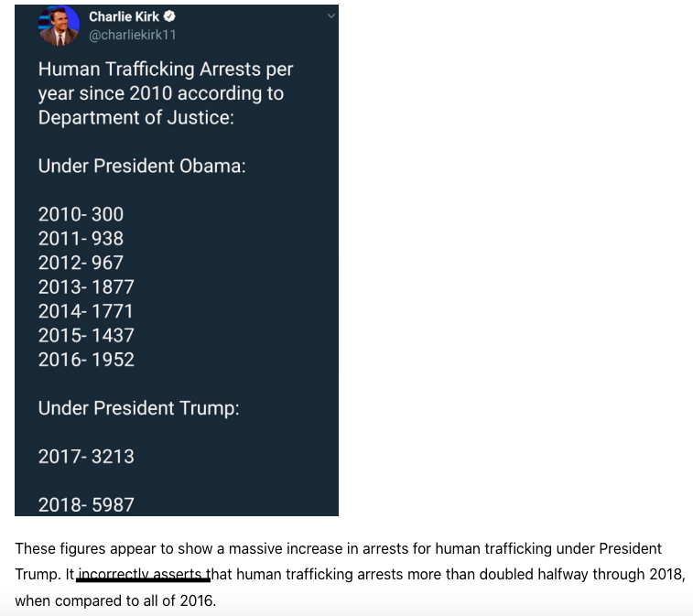This screenshot has width=693, height=616.
Task: Click the 'incorrectly asserts' underlined text
Action: [x=143, y=575]
